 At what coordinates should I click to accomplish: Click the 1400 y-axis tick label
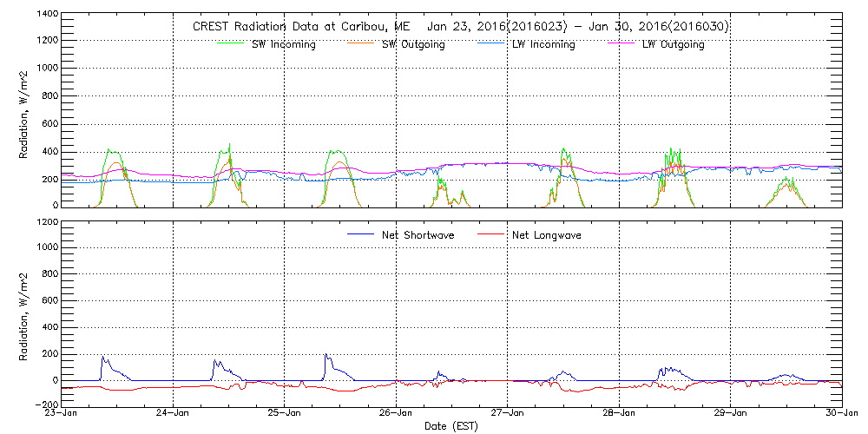(45, 16)
